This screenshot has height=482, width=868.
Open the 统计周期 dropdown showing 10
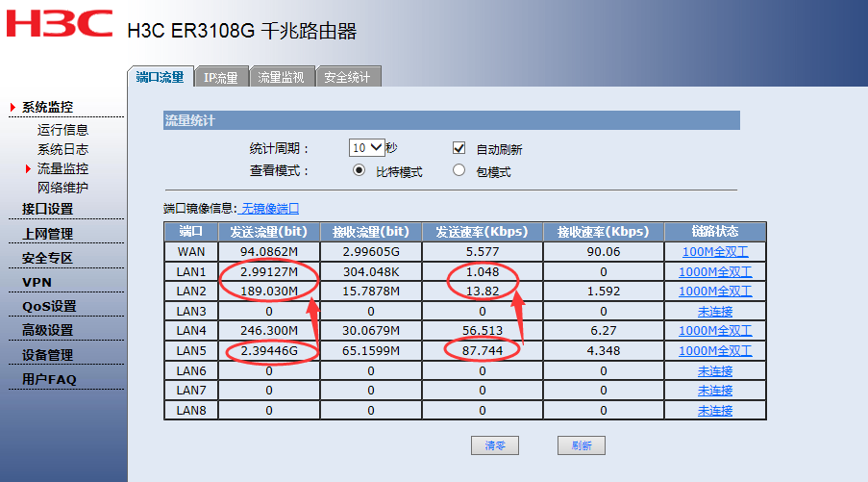click(x=366, y=148)
